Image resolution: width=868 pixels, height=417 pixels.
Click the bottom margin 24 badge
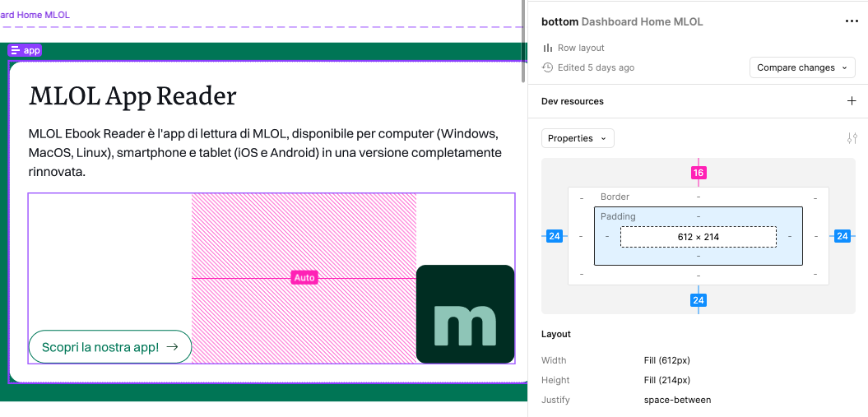click(699, 300)
